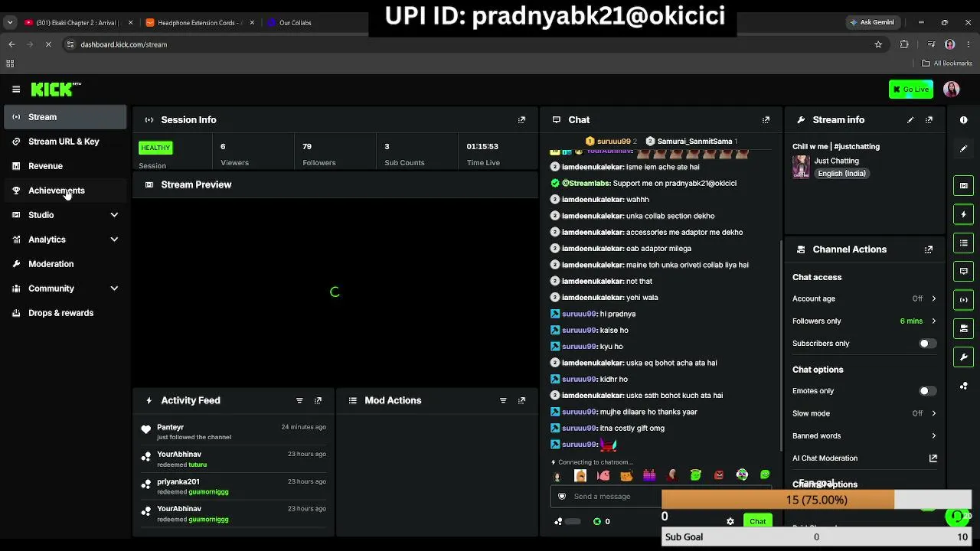Toggle Chat widget icon in right rail
This screenshot has height=551, width=980.
point(964,271)
